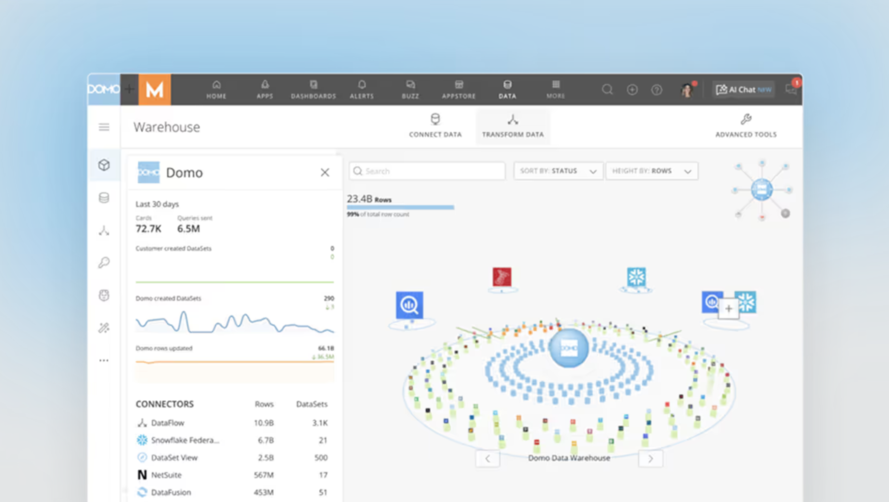Click the Domo panel logo
889x502 pixels.
pyautogui.click(x=149, y=172)
